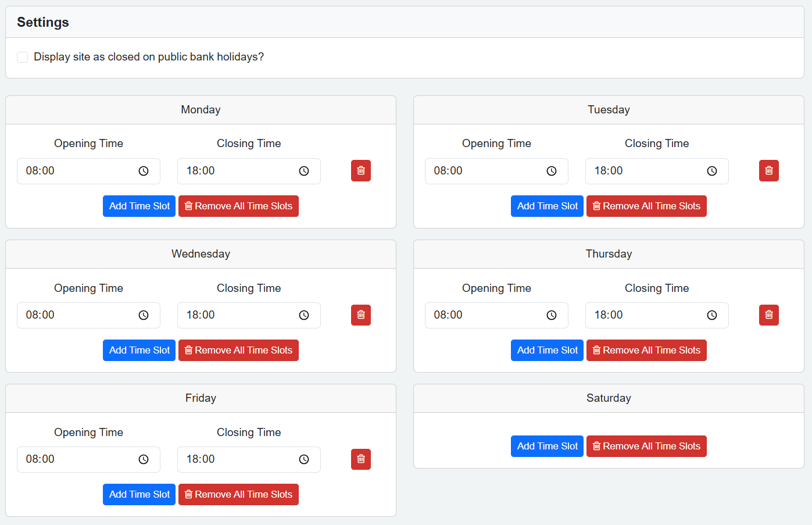Open clock picker for Friday closing time
The image size is (812, 525).
pos(303,459)
